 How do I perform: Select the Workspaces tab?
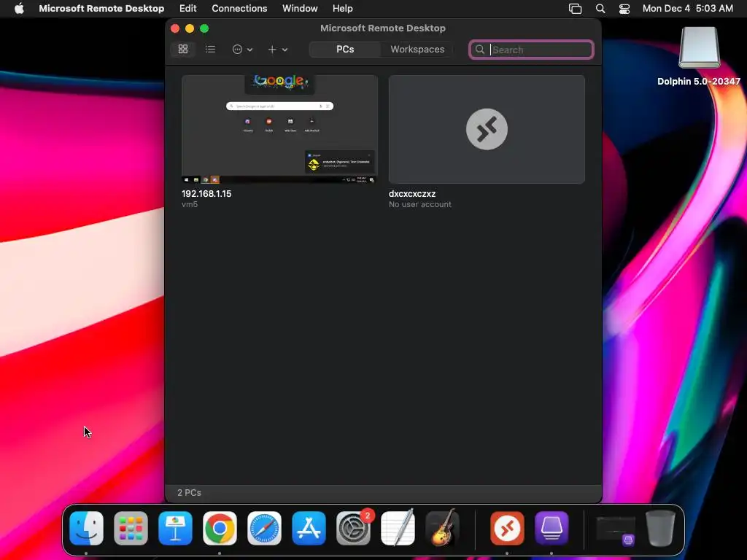[417, 49]
